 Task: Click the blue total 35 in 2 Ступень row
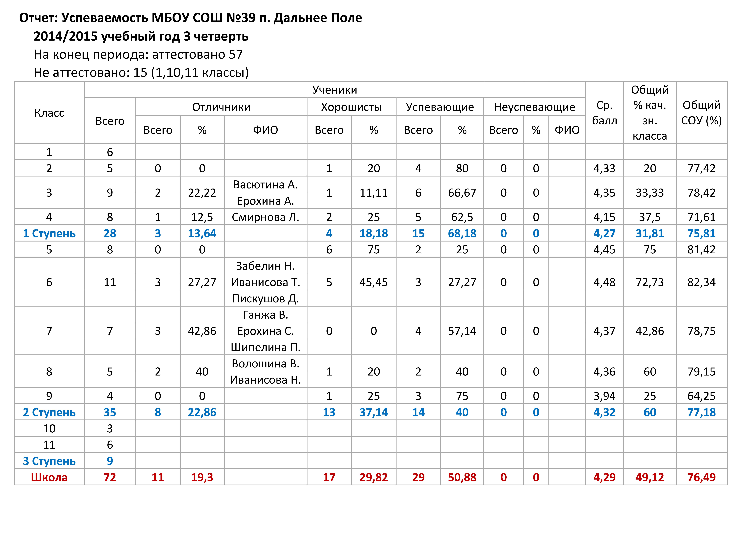click(x=110, y=412)
